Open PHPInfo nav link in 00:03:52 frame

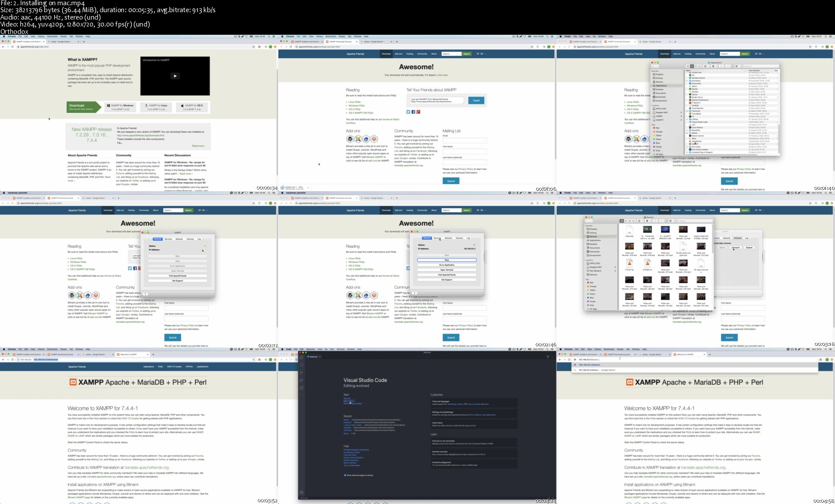(189, 367)
